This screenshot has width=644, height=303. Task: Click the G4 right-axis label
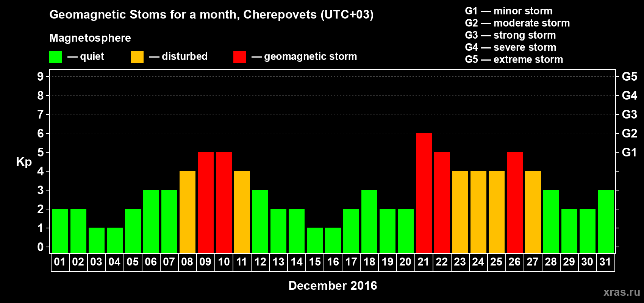[x=629, y=95]
